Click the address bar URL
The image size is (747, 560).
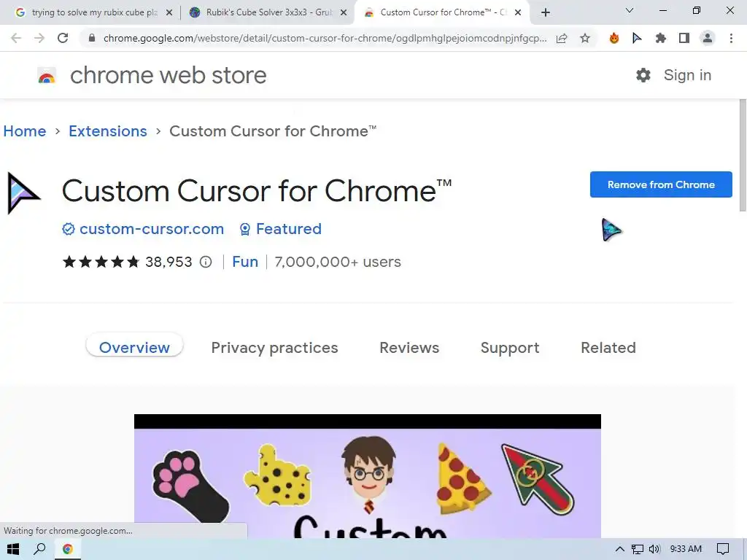pyautogui.click(x=325, y=38)
